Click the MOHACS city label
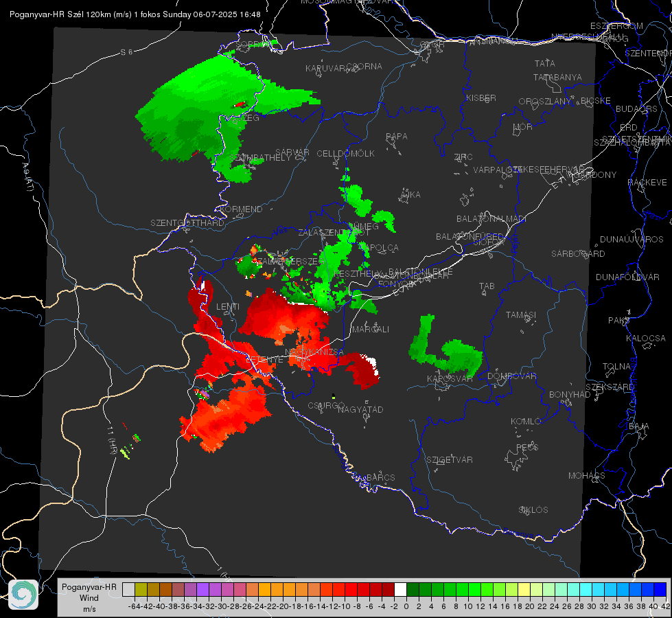 pyautogui.click(x=587, y=475)
